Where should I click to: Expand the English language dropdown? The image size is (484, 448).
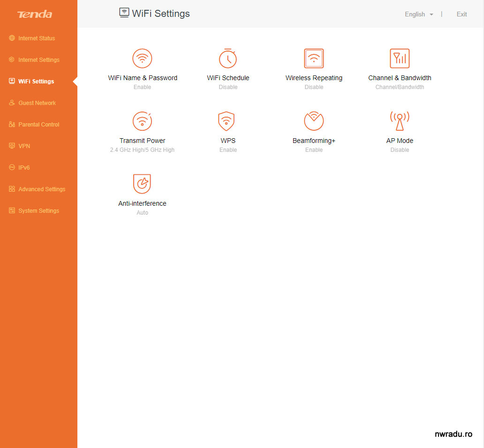tap(419, 15)
